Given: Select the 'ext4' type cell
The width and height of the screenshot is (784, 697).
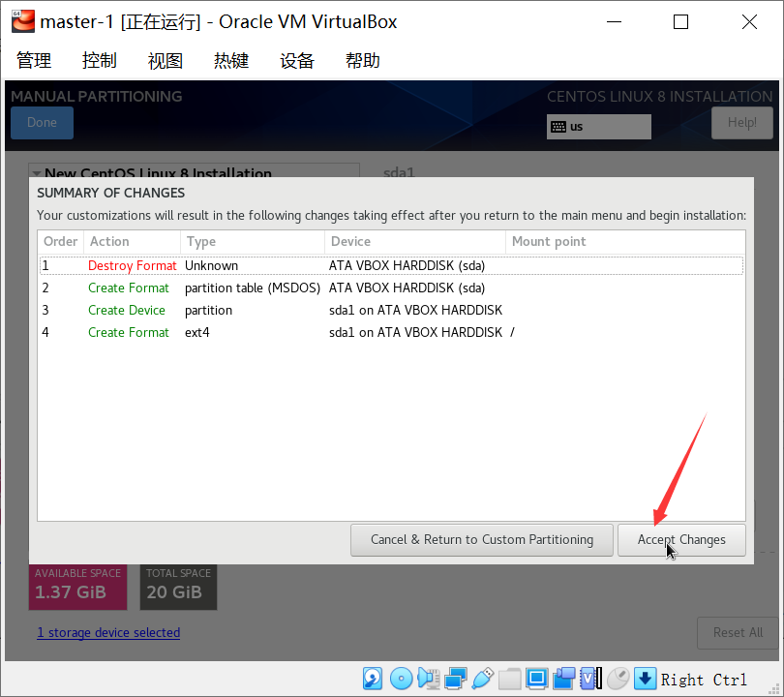Looking at the screenshot, I should (197, 332).
